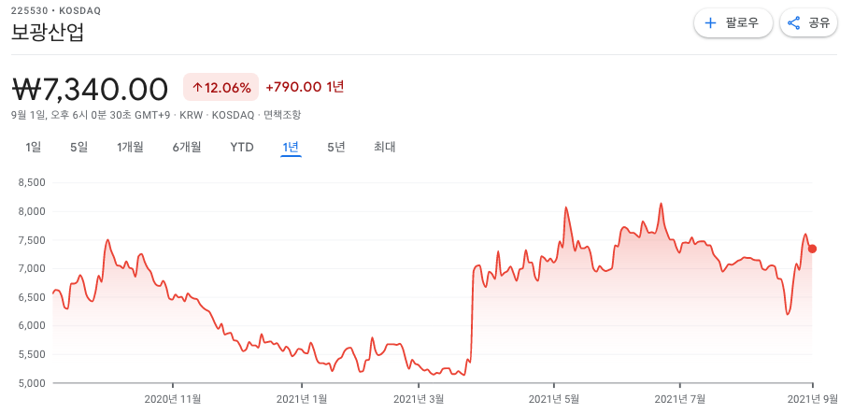This screenshot has height=414, width=868.
Task: Switch to the 6개월 range tab
Action: (187, 148)
